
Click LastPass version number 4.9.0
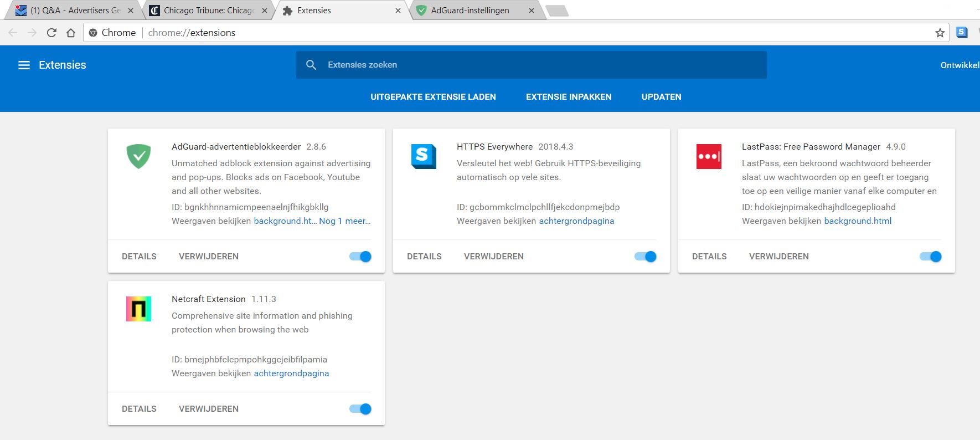tap(896, 147)
